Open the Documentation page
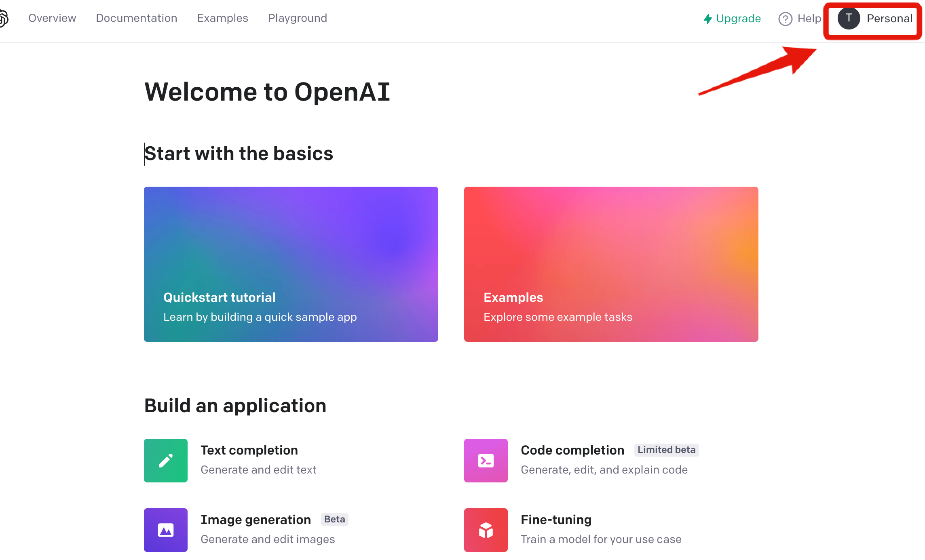Viewport: 925px width, 560px height. (136, 18)
